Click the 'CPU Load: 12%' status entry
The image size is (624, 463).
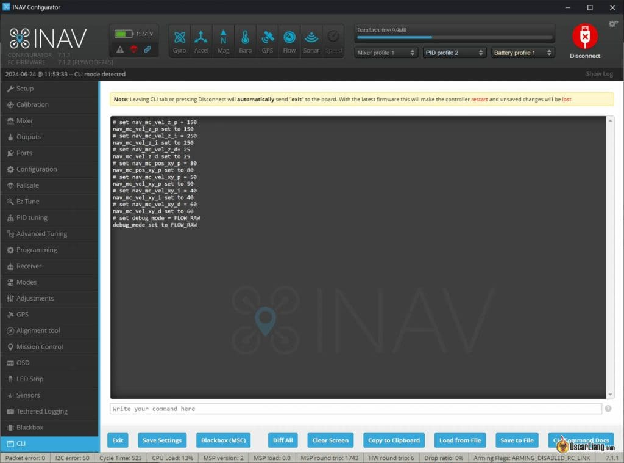coord(172,458)
